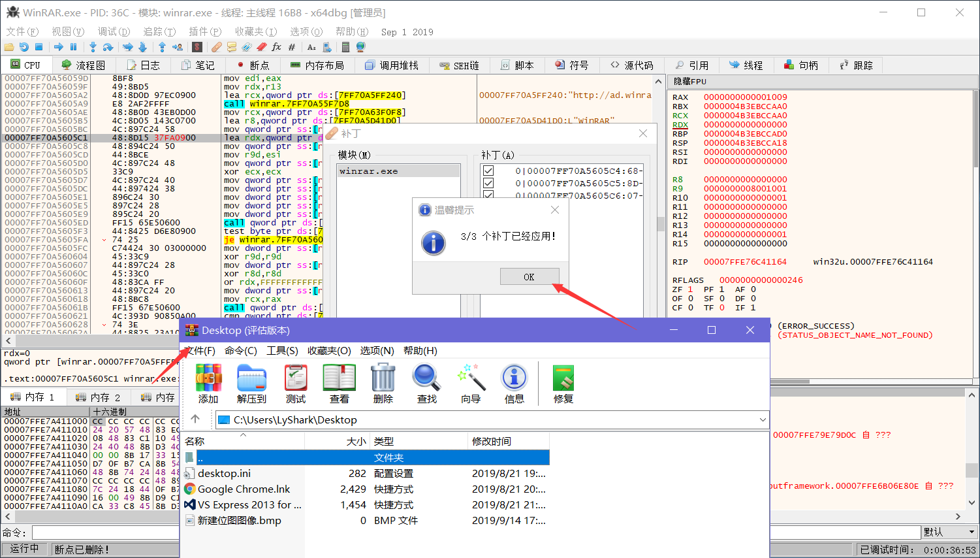Viewport: 980px width, 558px height.
Task: Step into using the toolbar icon
Action: point(93,47)
